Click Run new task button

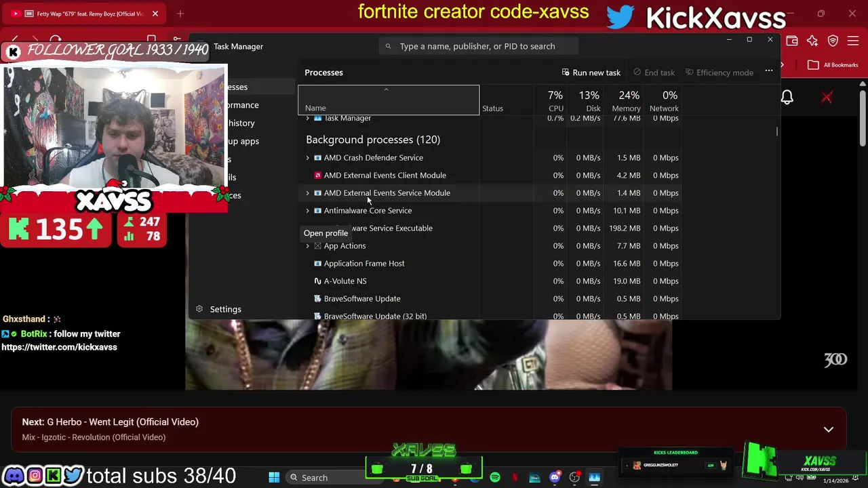pos(591,73)
